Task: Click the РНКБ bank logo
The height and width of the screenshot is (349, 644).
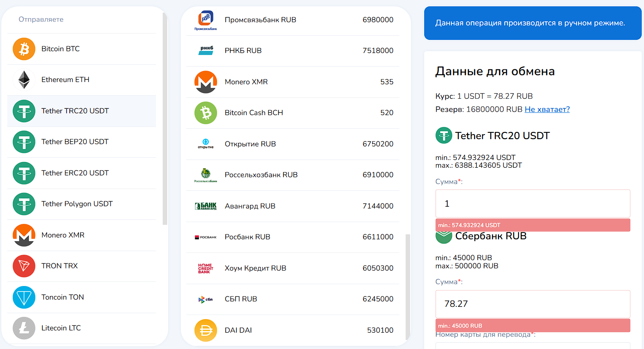Action: [206, 51]
